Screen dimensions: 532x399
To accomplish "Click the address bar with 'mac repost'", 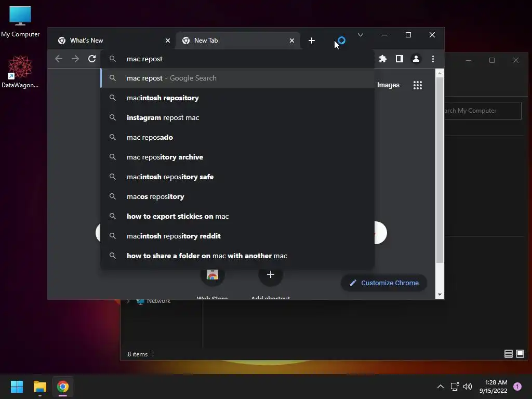I will (237, 59).
